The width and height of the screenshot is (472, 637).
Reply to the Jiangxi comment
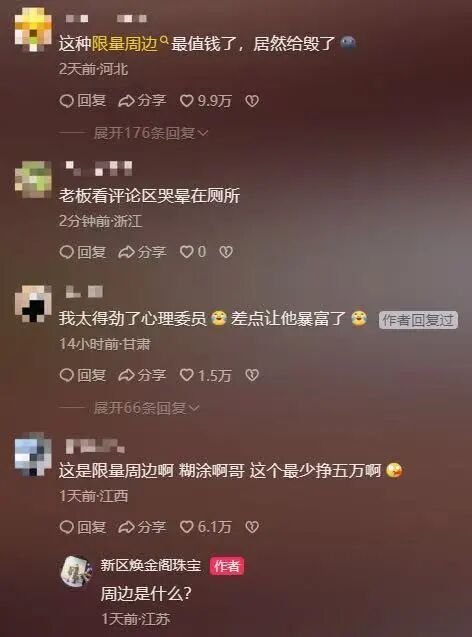83,527
